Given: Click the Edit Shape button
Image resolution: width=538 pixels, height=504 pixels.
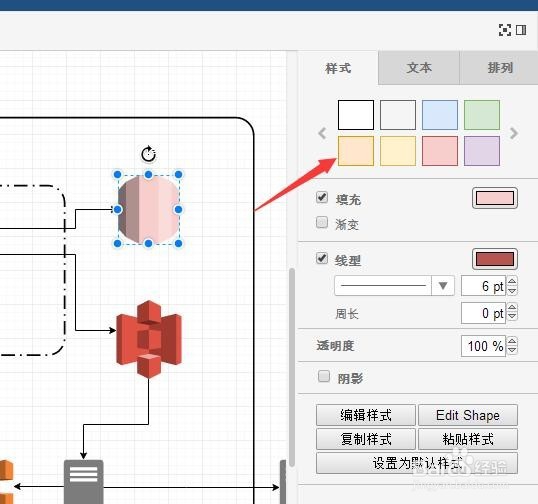Looking at the screenshot, I should pos(468,415).
